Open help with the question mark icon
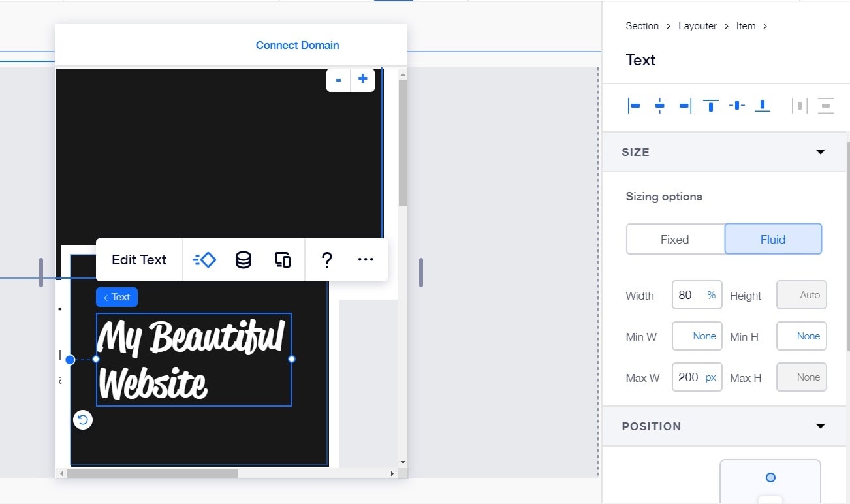Image resolution: width=850 pixels, height=504 pixels. click(326, 259)
